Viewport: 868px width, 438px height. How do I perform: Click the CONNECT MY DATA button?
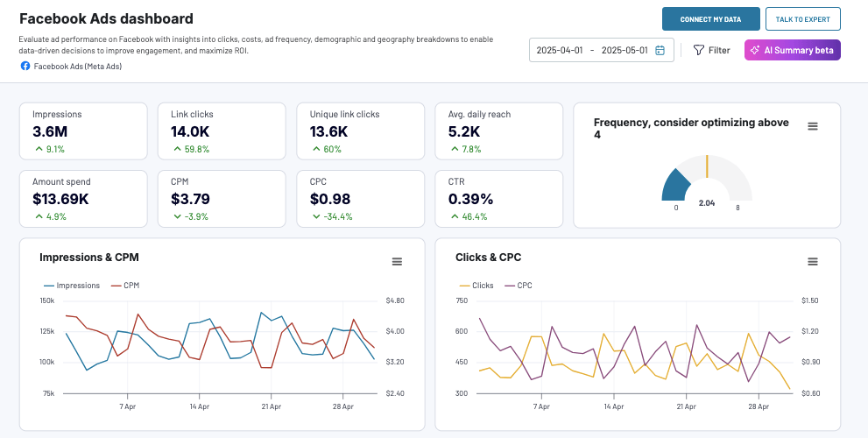710,18
